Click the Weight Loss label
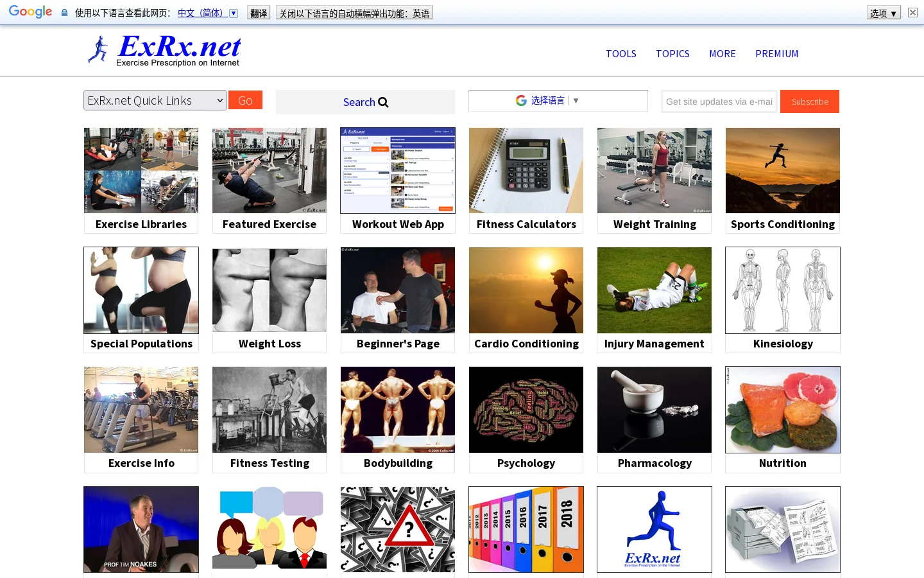Image resolution: width=924 pixels, height=578 pixels. click(x=269, y=344)
